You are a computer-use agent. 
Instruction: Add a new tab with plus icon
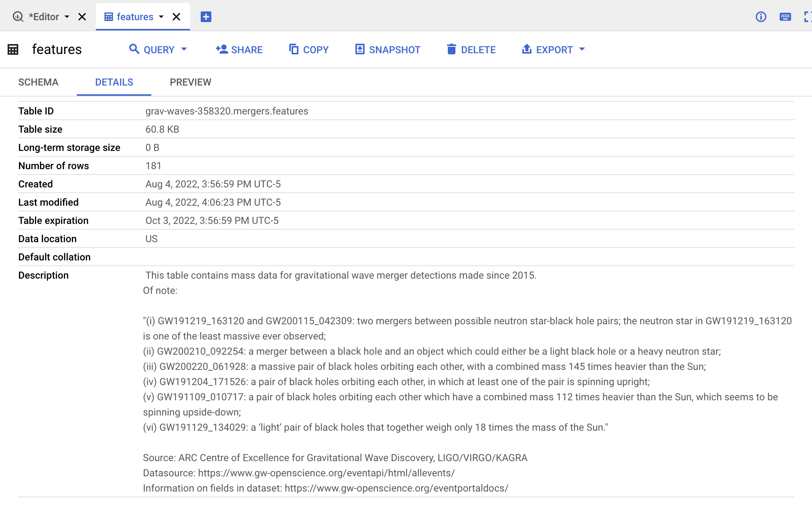point(206,17)
